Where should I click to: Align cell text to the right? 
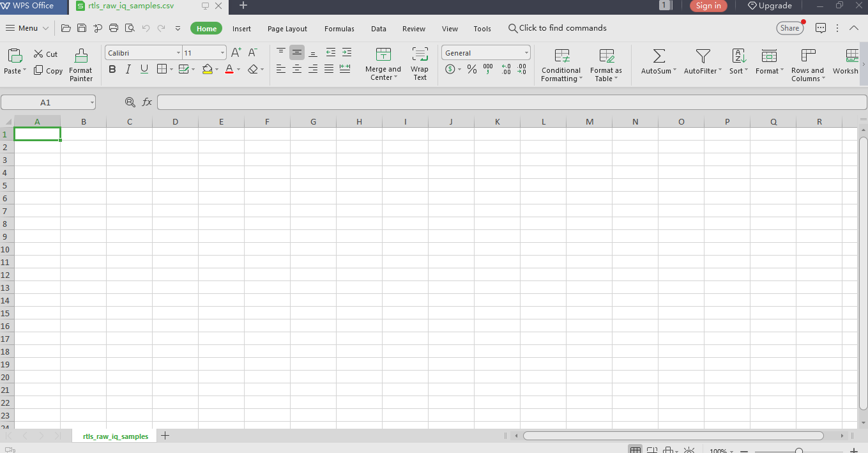coord(313,69)
